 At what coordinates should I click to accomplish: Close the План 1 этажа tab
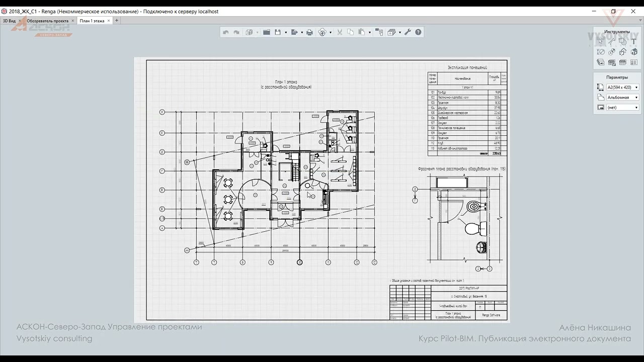coord(109,21)
